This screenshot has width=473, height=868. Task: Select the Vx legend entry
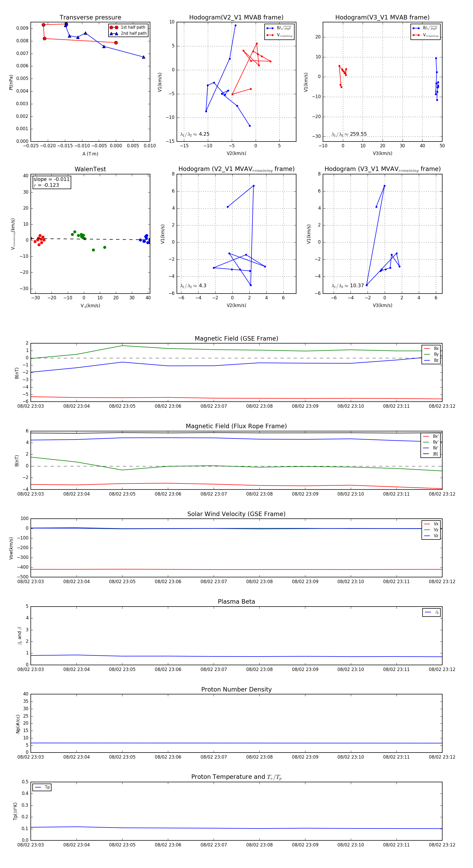point(431,524)
